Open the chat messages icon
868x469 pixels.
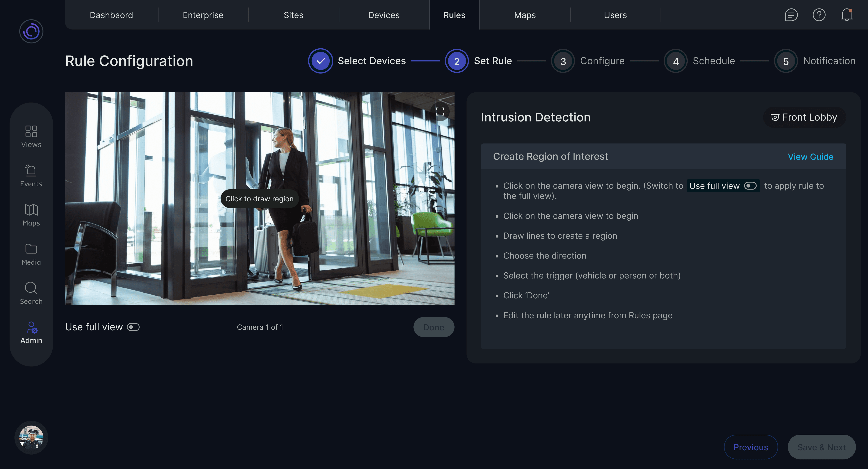click(x=791, y=15)
